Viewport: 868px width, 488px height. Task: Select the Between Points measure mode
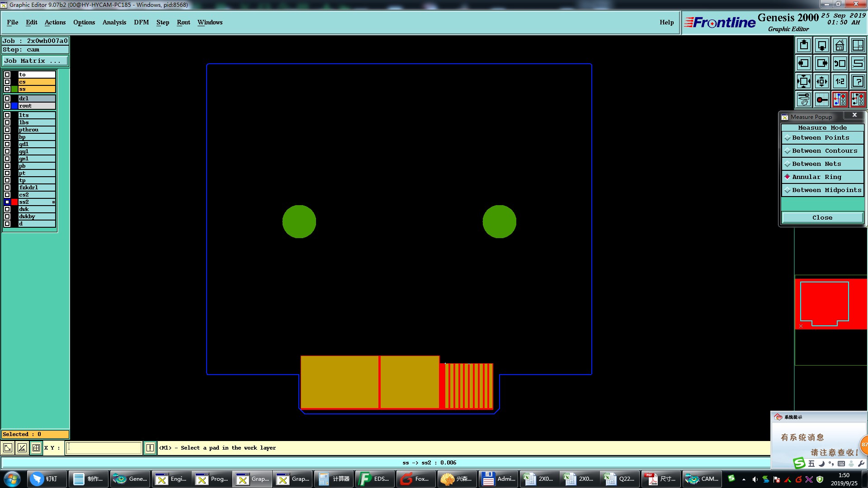[821, 138]
